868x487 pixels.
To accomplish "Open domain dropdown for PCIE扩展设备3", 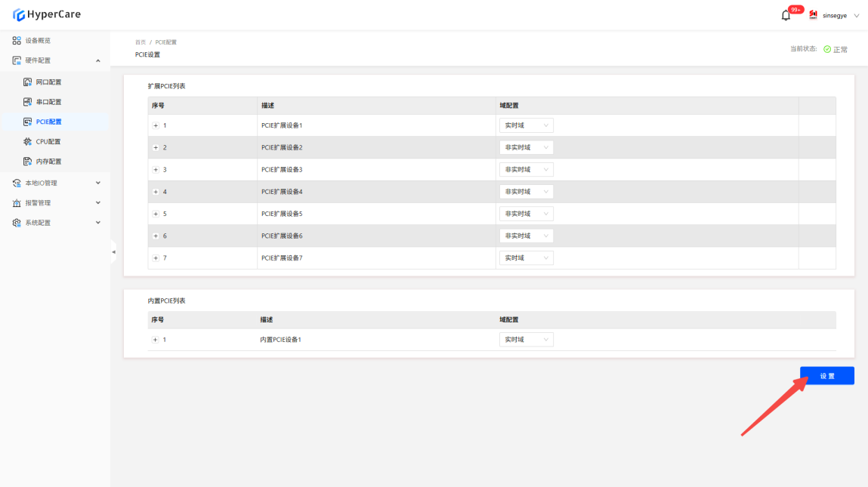I will [x=526, y=170].
